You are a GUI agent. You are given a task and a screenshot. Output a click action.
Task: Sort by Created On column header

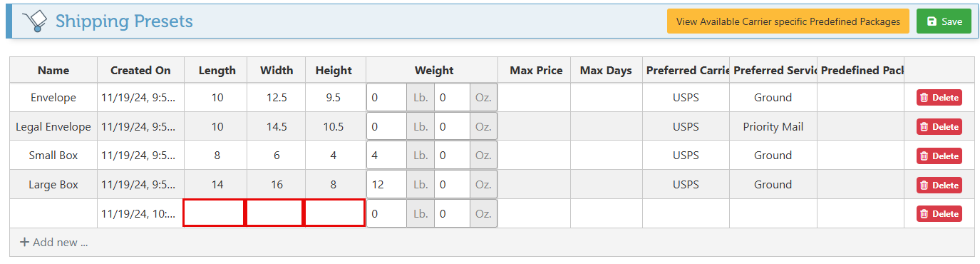(x=140, y=70)
